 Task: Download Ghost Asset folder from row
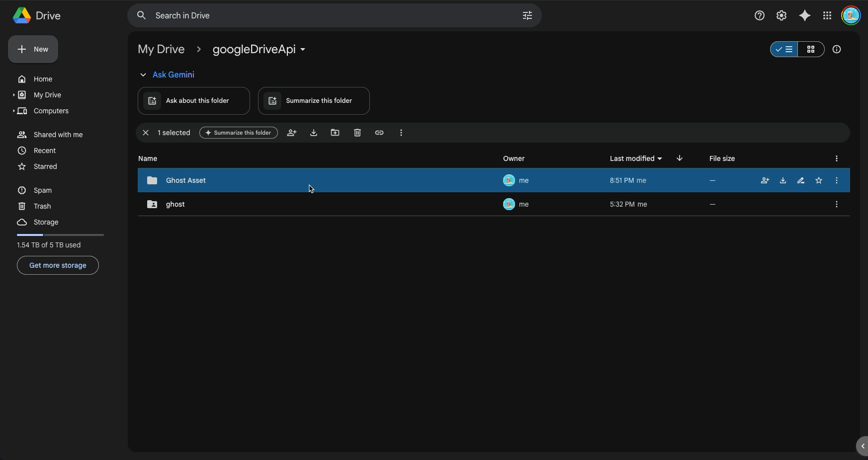pos(783,180)
